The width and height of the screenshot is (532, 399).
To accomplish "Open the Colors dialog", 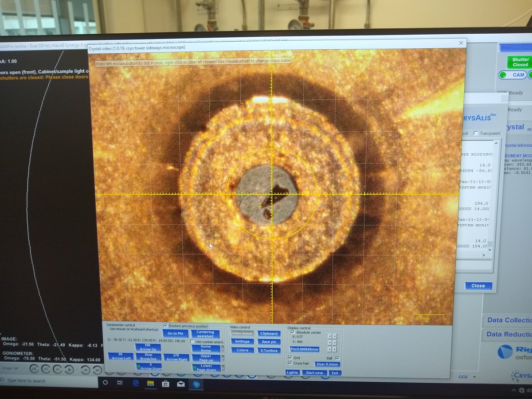I will coord(242,350).
